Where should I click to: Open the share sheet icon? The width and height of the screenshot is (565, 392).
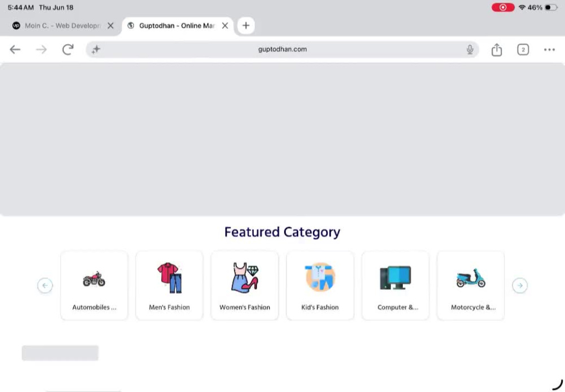click(497, 49)
